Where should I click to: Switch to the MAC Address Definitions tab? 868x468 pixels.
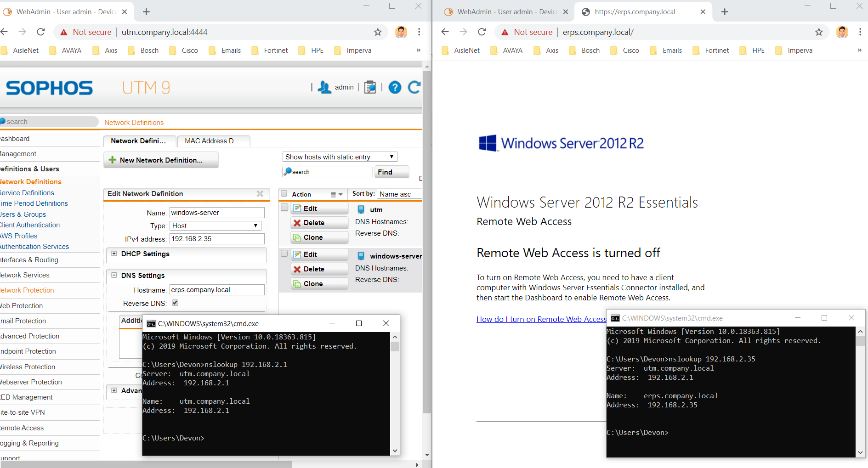(214, 141)
